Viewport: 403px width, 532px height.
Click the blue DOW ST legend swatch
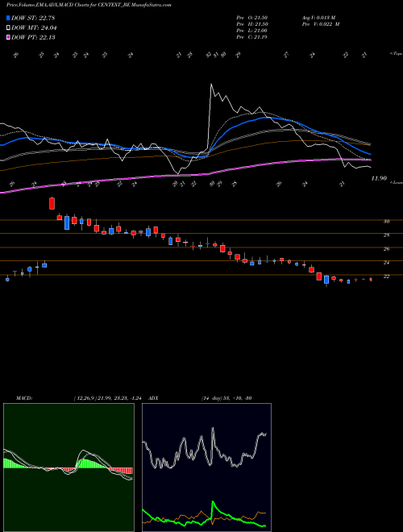click(9, 18)
